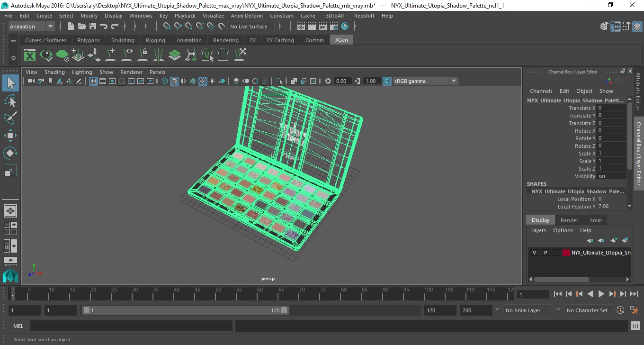Click the Redo arrow icon
This screenshot has width=644, height=345.
pos(115,27)
